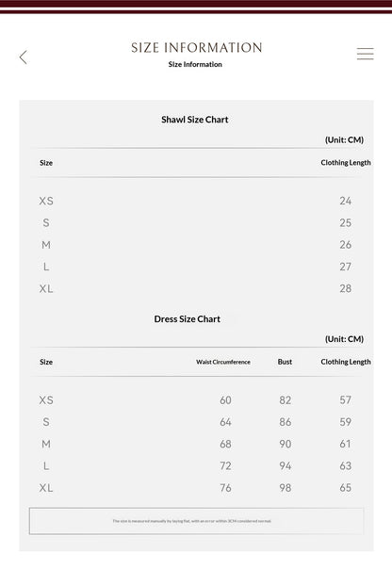Click the shawl XL clothing length value 28
The height and width of the screenshot is (569, 392).
click(346, 288)
